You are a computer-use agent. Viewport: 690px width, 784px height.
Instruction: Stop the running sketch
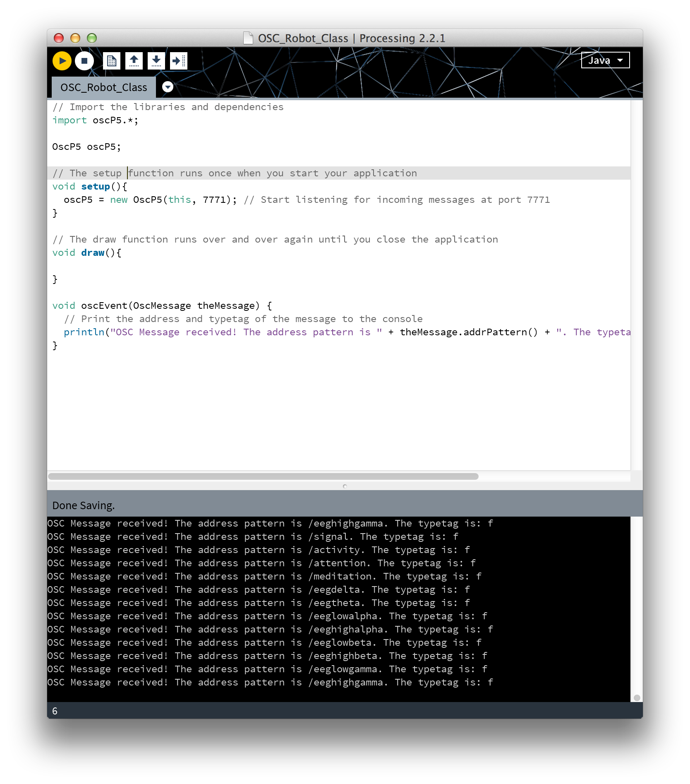[x=84, y=61]
